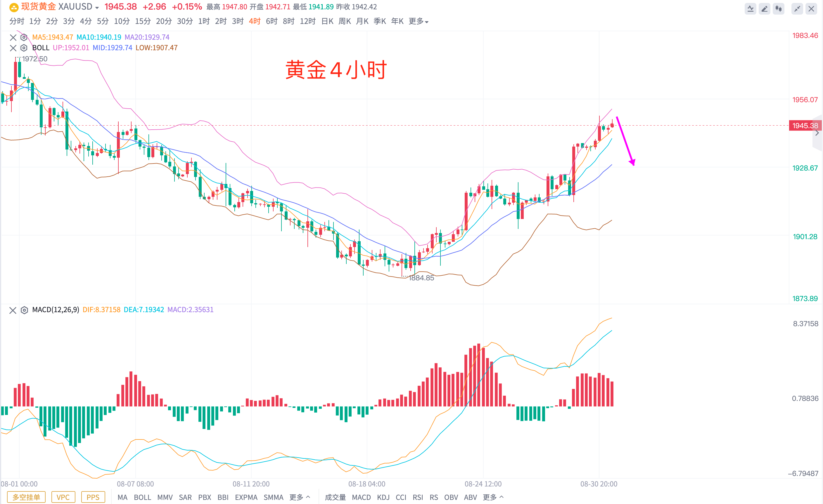
Task: Click the collapse arrows shrink-chart icon
Action: [797, 9]
